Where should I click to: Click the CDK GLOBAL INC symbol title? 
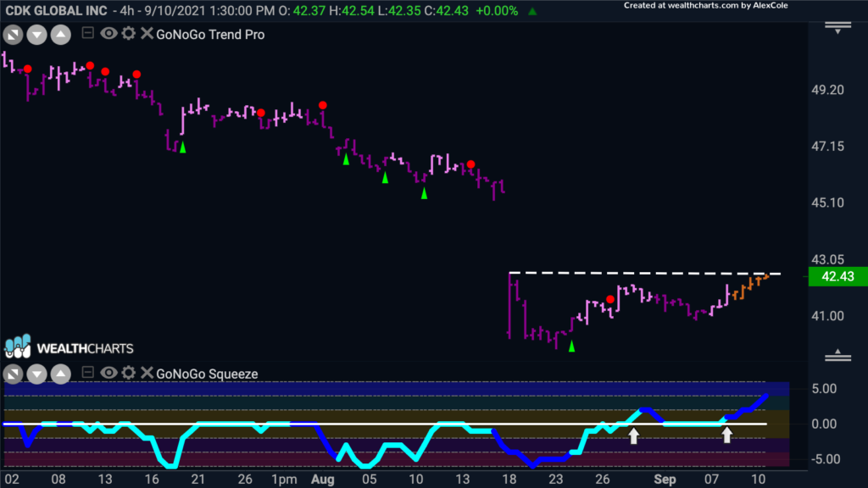57,10
